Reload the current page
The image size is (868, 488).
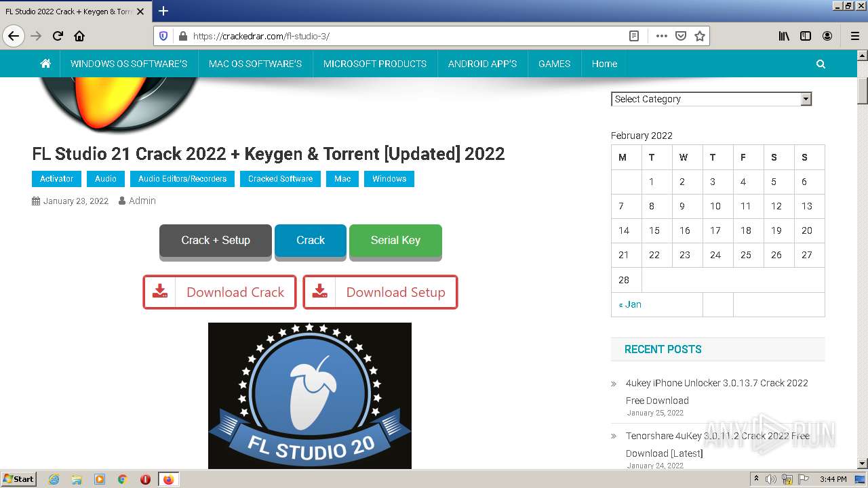[58, 36]
